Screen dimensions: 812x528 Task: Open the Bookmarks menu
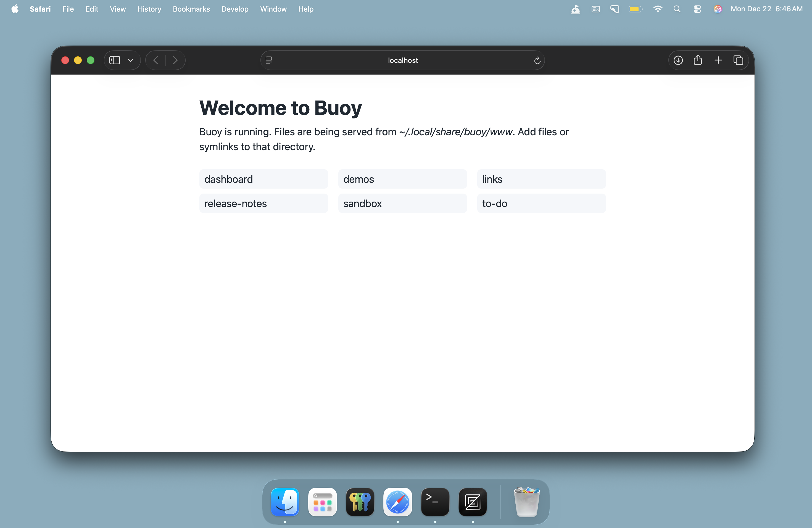[191, 9]
